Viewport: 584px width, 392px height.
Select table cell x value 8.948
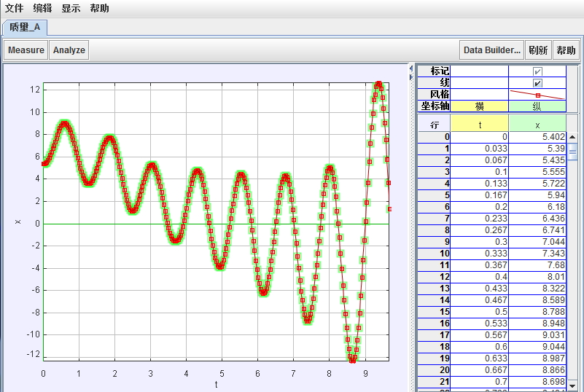[x=537, y=324]
